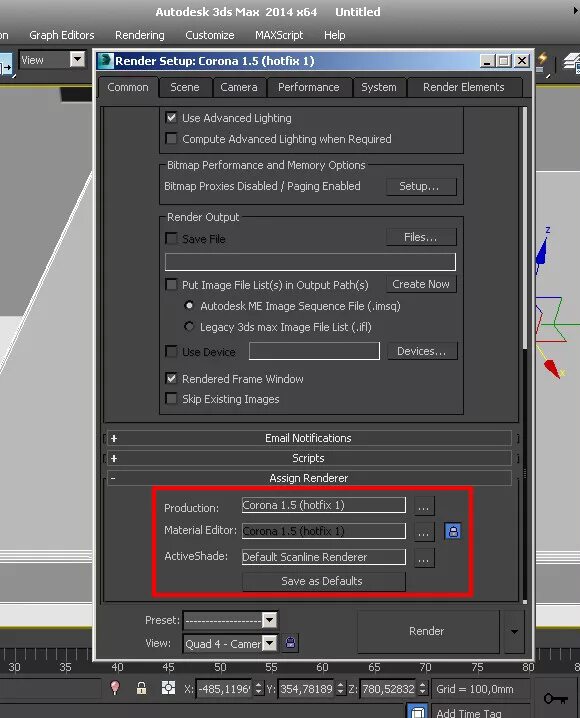Open the Graph Editors menu
This screenshot has height=718, width=580.
click(62, 35)
